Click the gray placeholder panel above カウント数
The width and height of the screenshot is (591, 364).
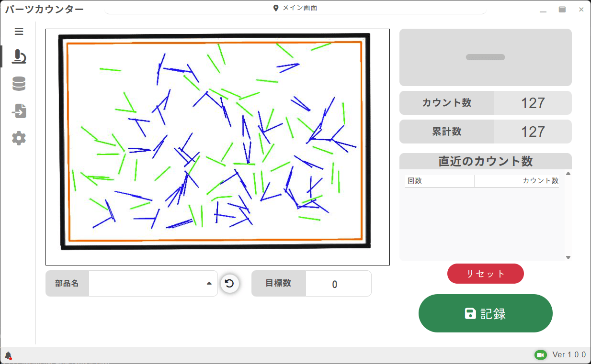click(485, 57)
